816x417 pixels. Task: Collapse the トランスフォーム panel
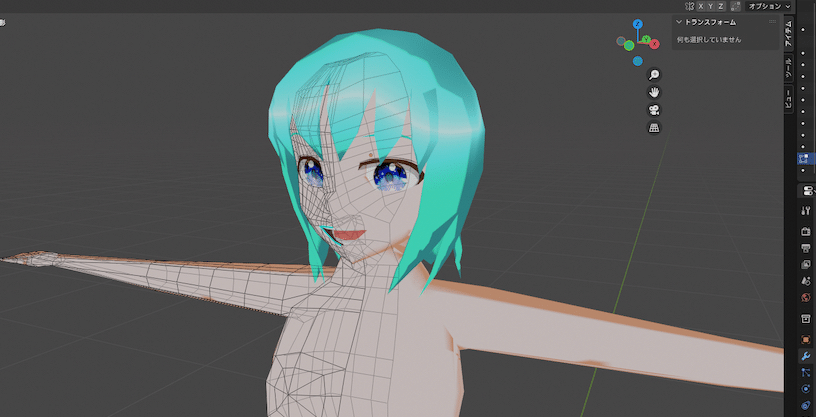(x=679, y=22)
